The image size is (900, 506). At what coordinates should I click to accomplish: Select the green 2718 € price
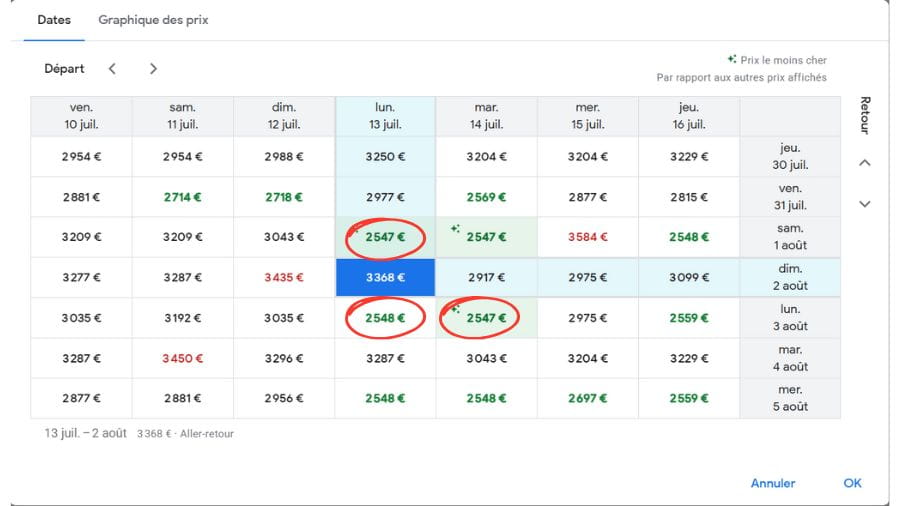click(284, 197)
